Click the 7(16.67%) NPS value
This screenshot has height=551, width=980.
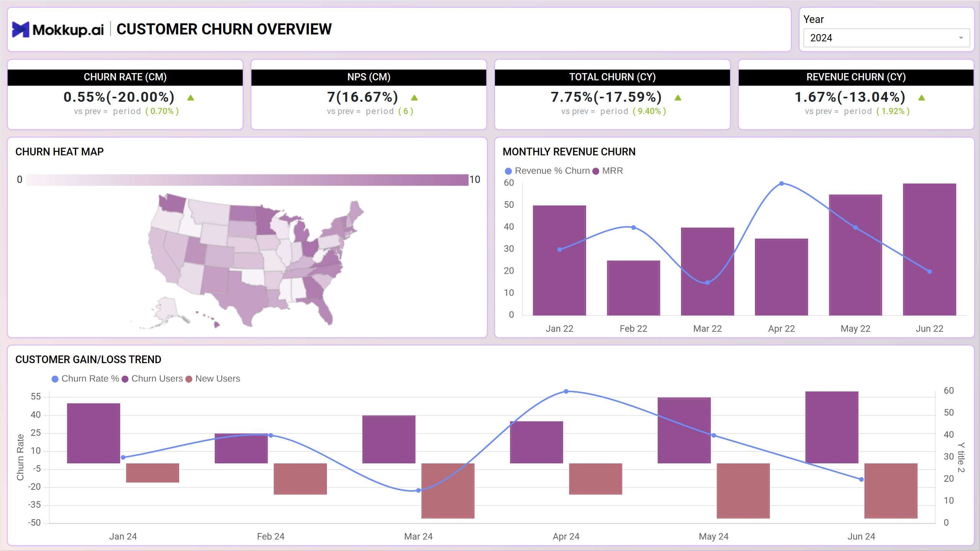click(x=363, y=97)
